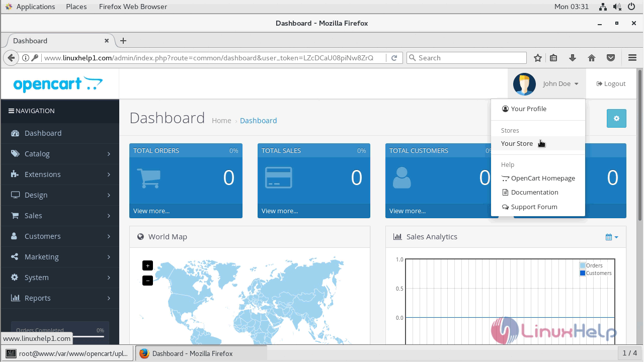Select Your Store in dropdown menu

pos(538,143)
